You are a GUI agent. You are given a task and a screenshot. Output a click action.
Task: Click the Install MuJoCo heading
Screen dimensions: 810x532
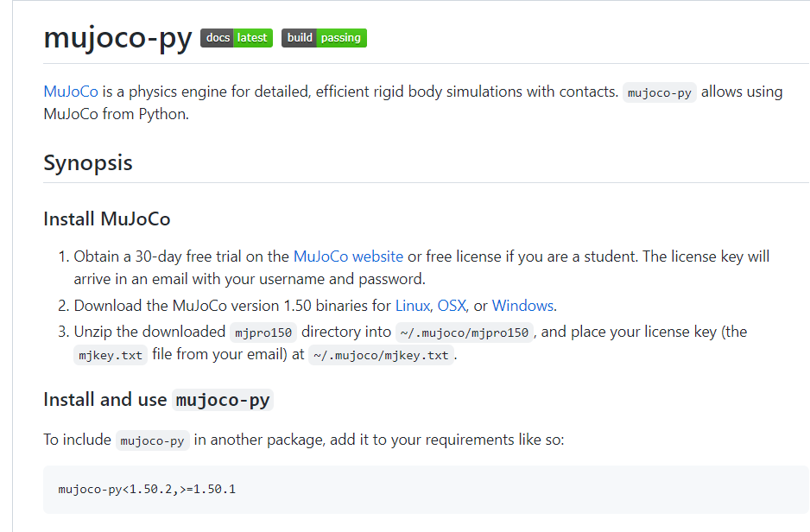(x=107, y=219)
